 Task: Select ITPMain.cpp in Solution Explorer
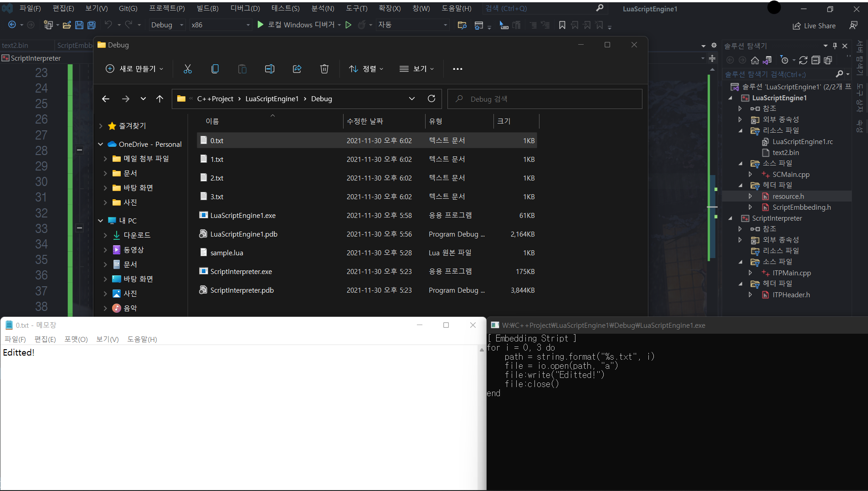click(x=791, y=273)
